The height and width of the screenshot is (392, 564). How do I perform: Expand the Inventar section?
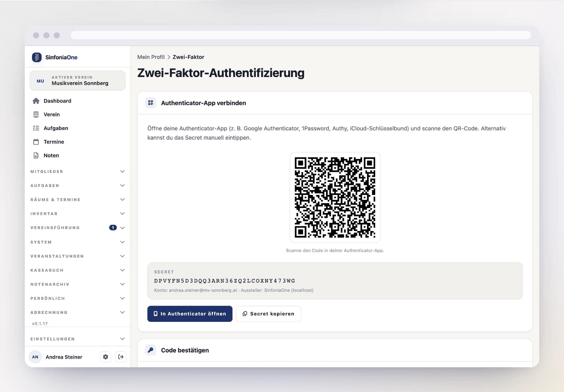pos(78,214)
